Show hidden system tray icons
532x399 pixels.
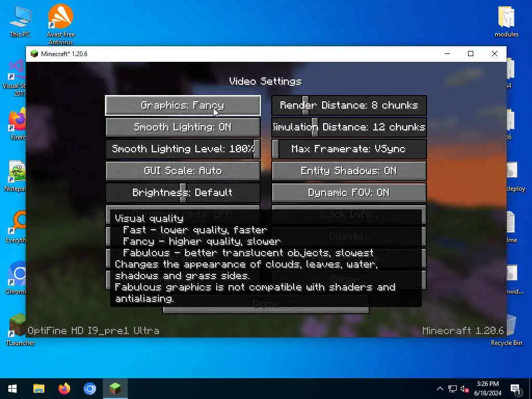coord(440,389)
